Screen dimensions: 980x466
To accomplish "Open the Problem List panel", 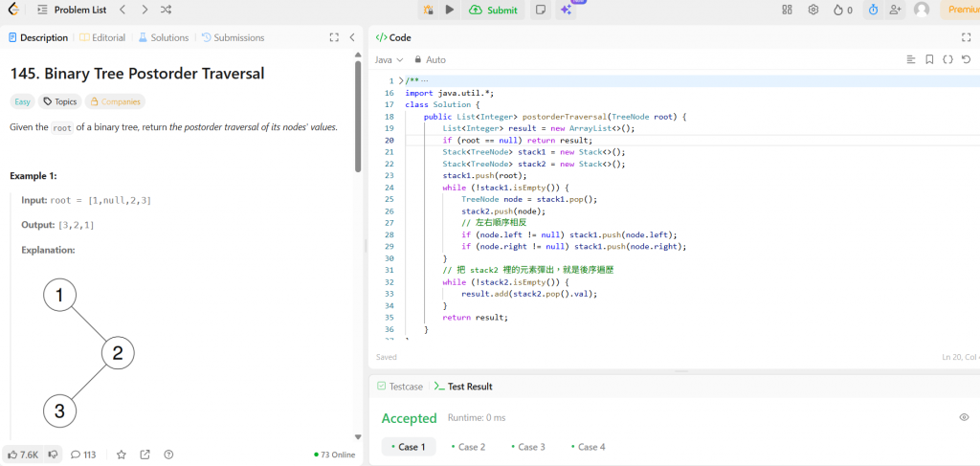I will [72, 10].
